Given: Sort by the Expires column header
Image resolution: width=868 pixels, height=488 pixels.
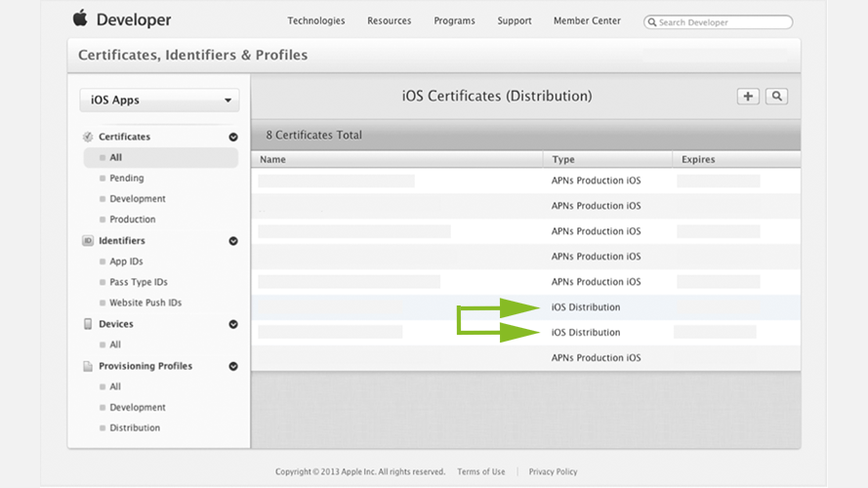Looking at the screenshot, I should click(736, 159).
